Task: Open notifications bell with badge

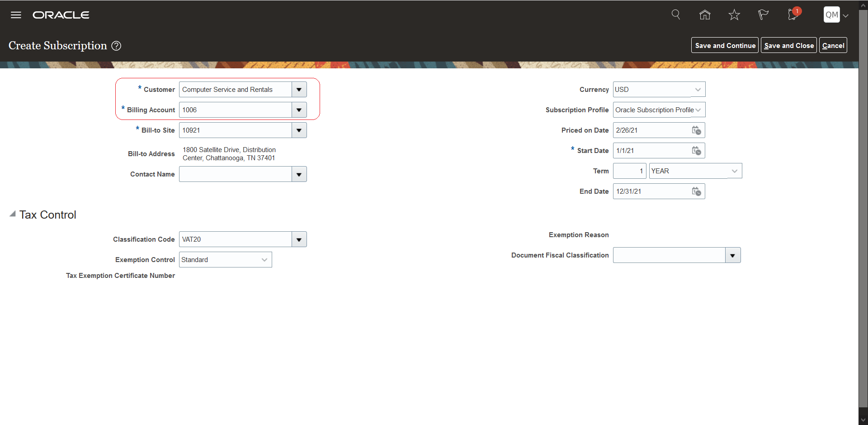Action: coord(793,14)
